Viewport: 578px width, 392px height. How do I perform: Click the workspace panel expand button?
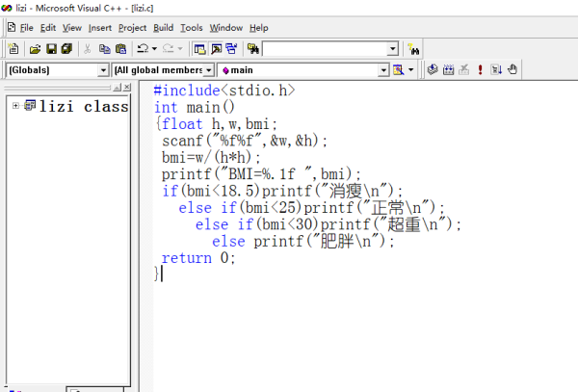coord(117,87)
